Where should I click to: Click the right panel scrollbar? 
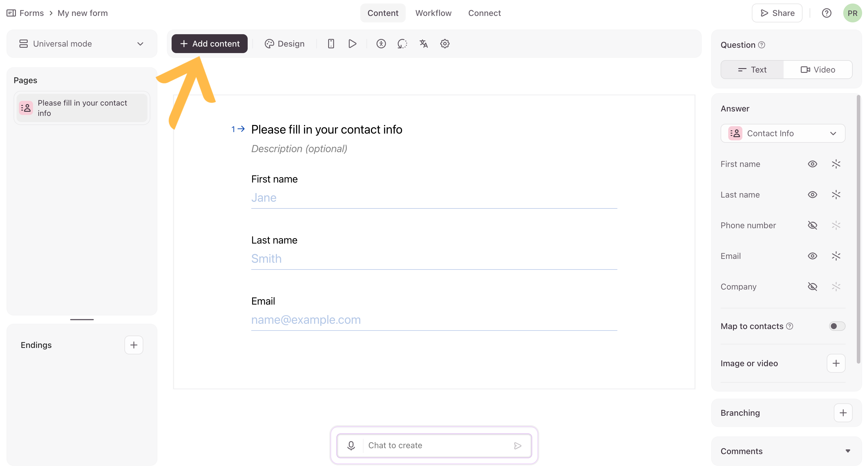pyautogui.click(x=858, y=229)
